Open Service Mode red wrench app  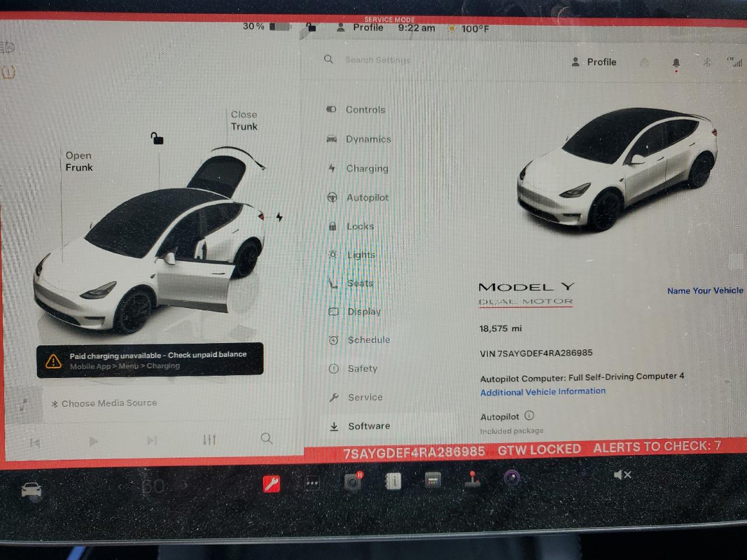pos(271,484)
